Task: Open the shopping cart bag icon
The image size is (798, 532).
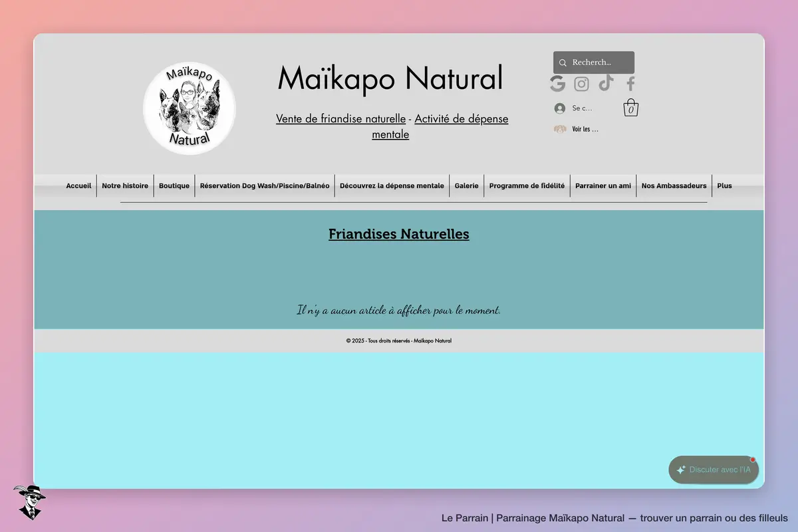Action: (x=631, y=108)
